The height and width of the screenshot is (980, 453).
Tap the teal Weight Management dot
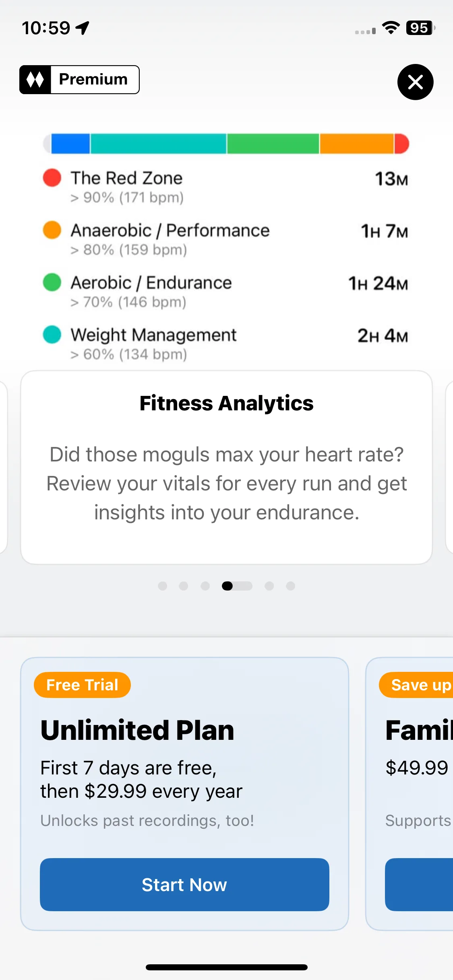[52, 334]
